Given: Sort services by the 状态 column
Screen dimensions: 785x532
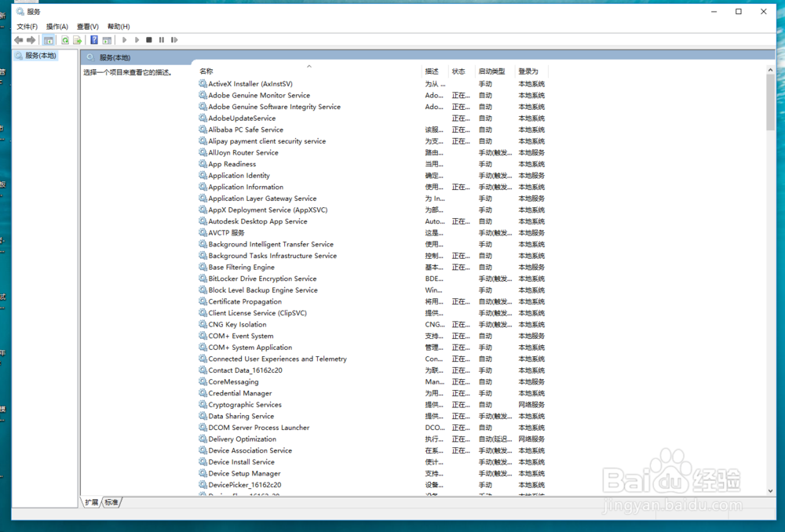Looking at the screenshot, I should (x=458, y=71).
